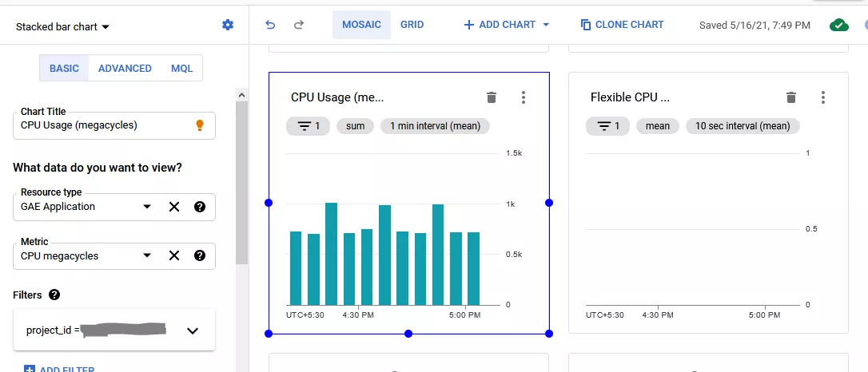Click the sum aggregation chip

(356, 126)
